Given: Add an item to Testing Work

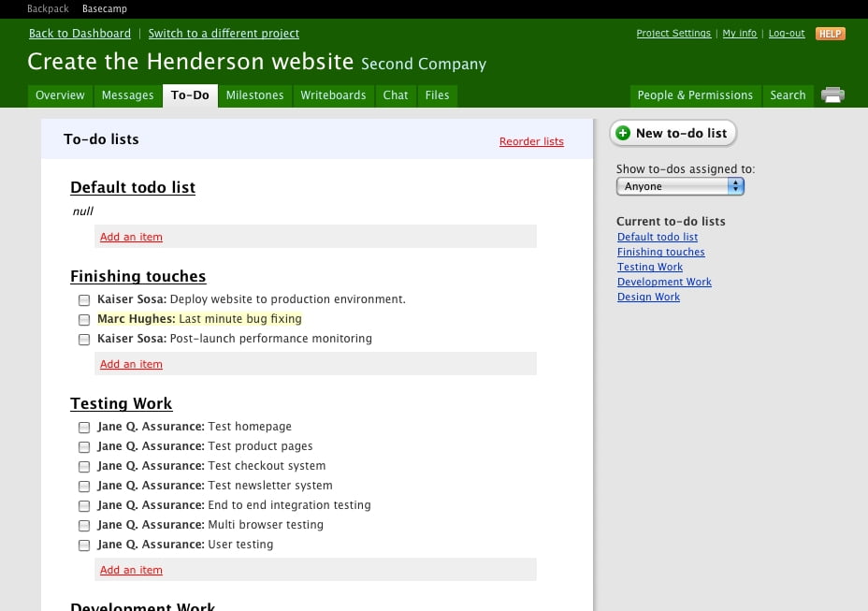Looking at the screenshot, I should (x=131, y=570).
